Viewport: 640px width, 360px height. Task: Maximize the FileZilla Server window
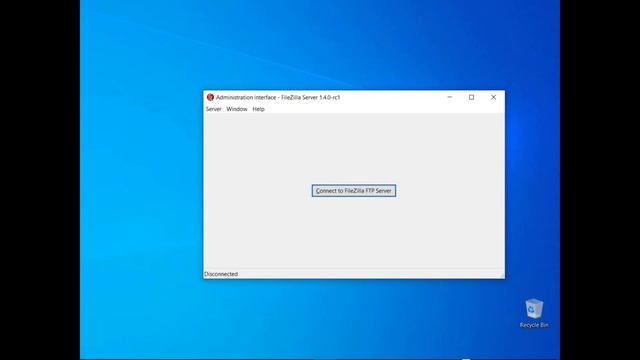click(471, 97)
